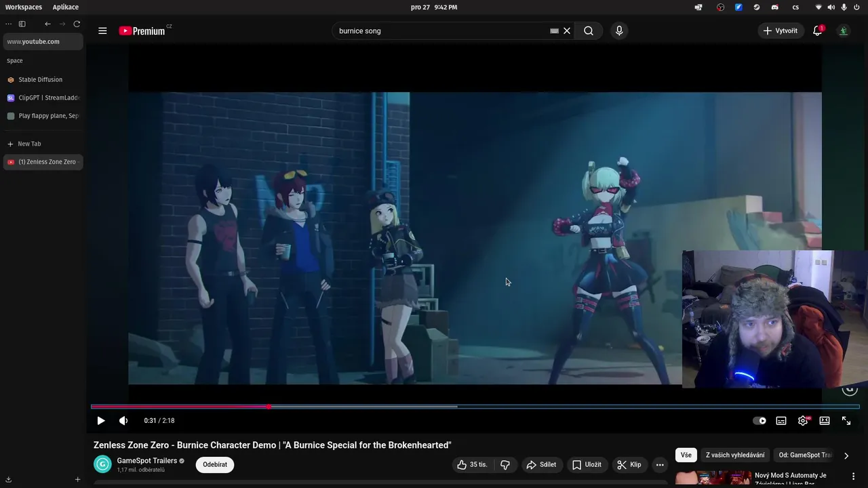Select the Z vašich vyhledávání chip
This screenshot has width=868, height=488.
[735, 455]
